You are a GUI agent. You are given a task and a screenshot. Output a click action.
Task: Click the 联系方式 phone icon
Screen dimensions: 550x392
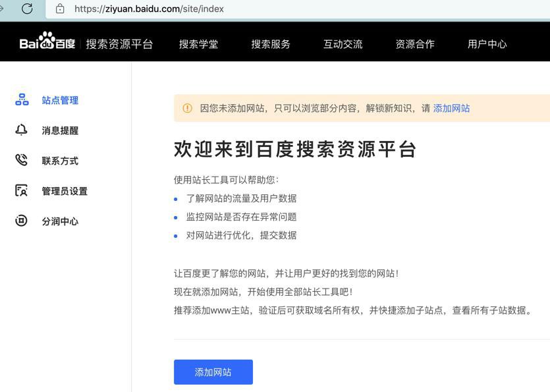[x=21, y=160]
